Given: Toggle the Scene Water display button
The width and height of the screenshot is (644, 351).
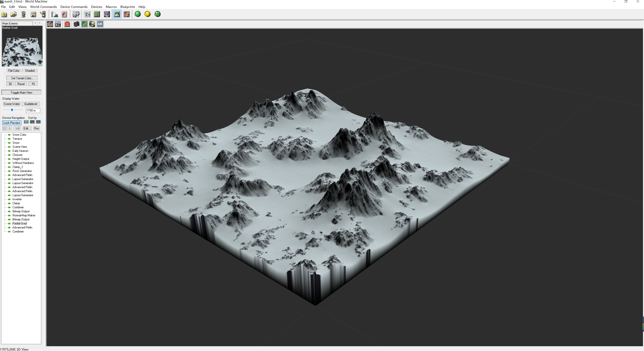Looking at the screenshot, I should 11,104.
